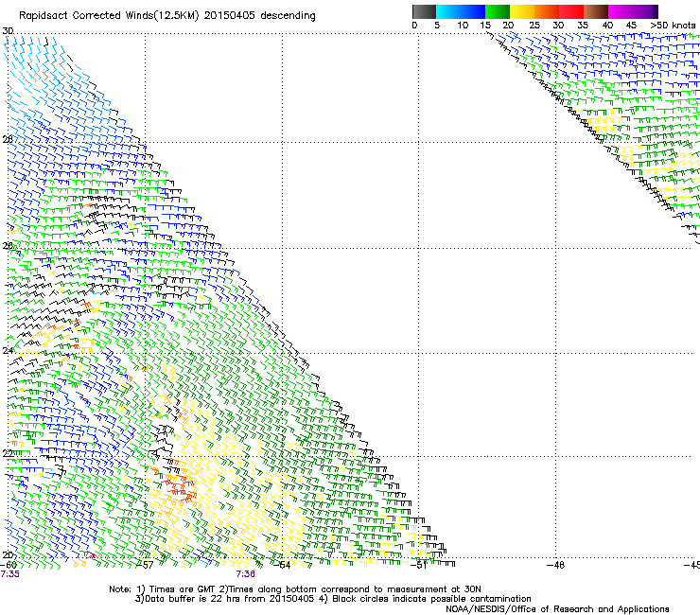
Task: Click the longitude label '-51'
Action: 419,565
